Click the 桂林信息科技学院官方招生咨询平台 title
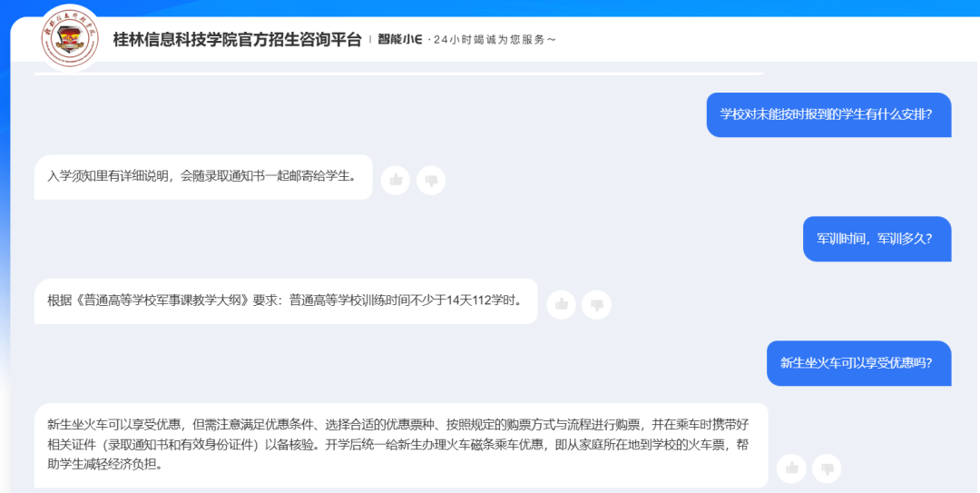 237,39
